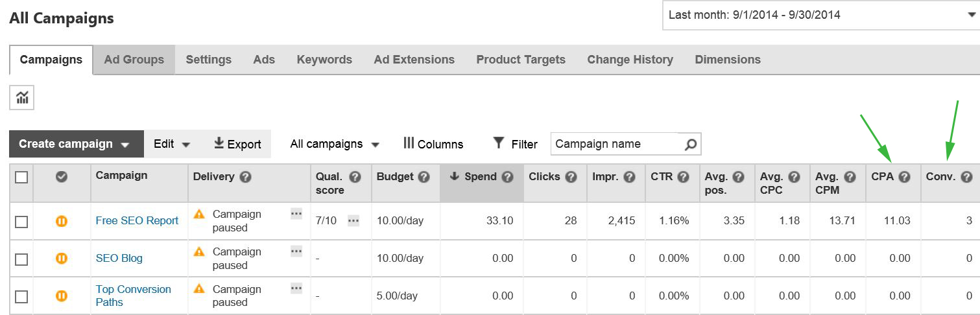Select all campaigns with header checkbox
Image resolution: width=980 pixels, height=315 pixels.
pos(21,177)
